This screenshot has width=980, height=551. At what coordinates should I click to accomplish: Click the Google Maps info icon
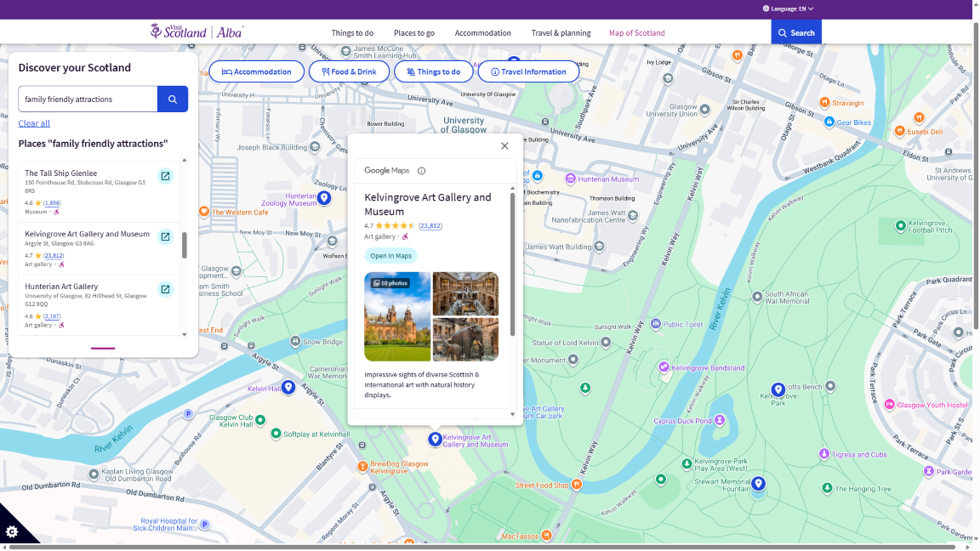[x=421, y=171]
